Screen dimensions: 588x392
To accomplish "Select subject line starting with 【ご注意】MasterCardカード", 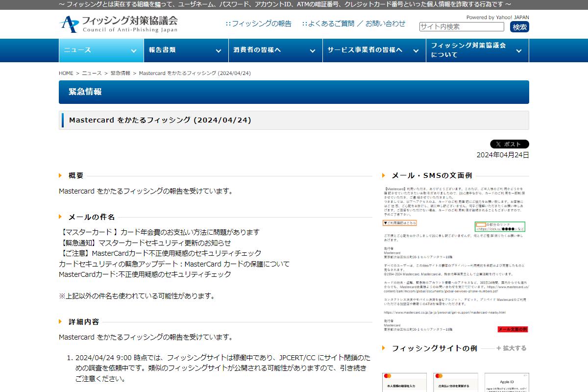I will point(160,253).
